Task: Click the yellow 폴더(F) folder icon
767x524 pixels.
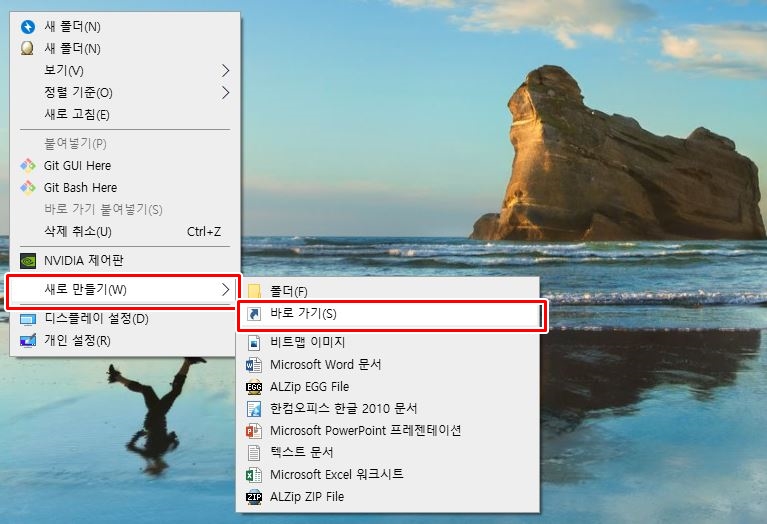Action: 254,292
